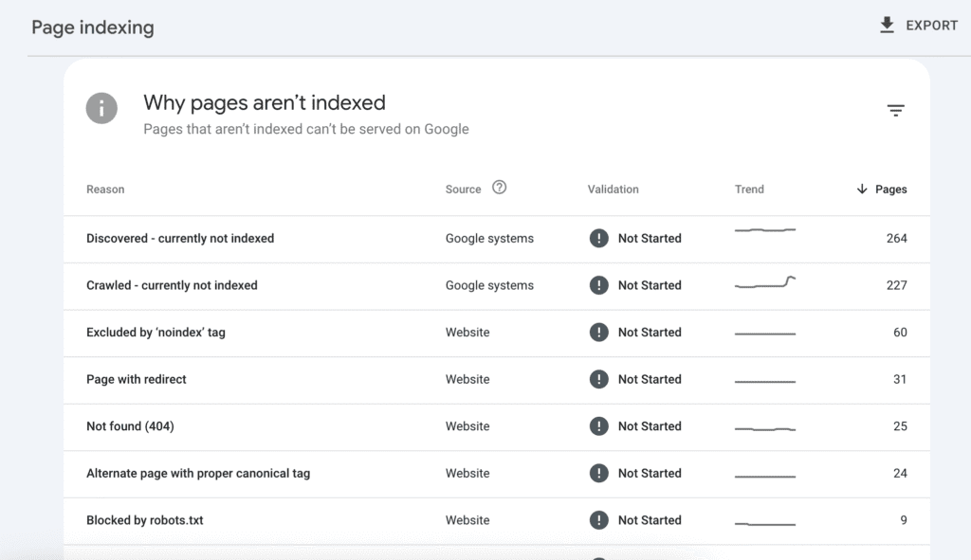The image size is (971, 560).
Task: Open 'Discovered - currently not indexed' row
Action: coord(180,239)
